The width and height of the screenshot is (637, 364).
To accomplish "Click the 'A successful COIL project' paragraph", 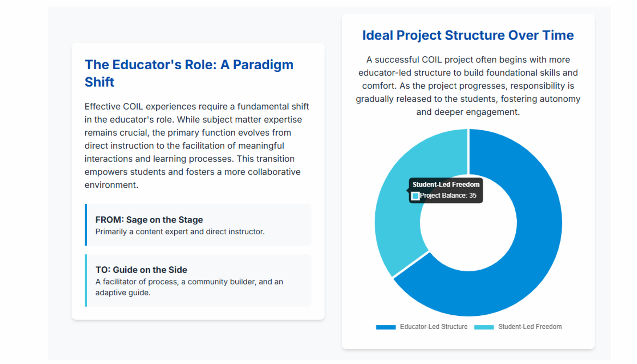I will (468, 86).
